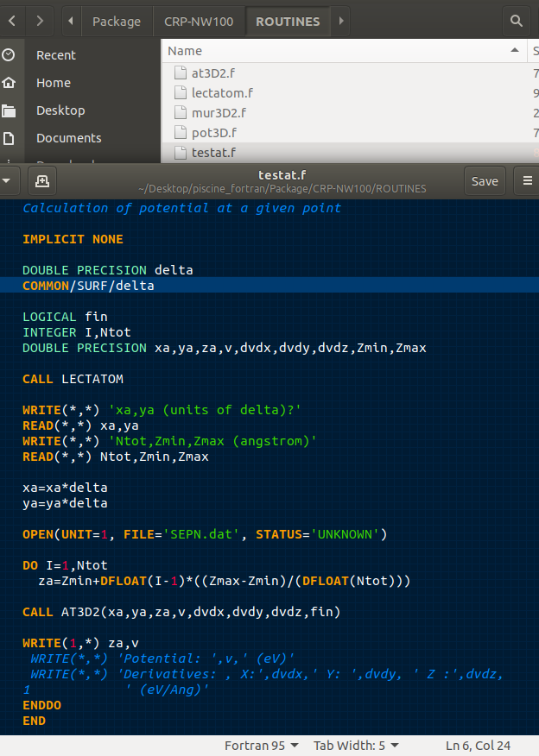Toggle sort direction with Name column arrow
The height and width of the screenshot is (756, 539).
[515, 50]
